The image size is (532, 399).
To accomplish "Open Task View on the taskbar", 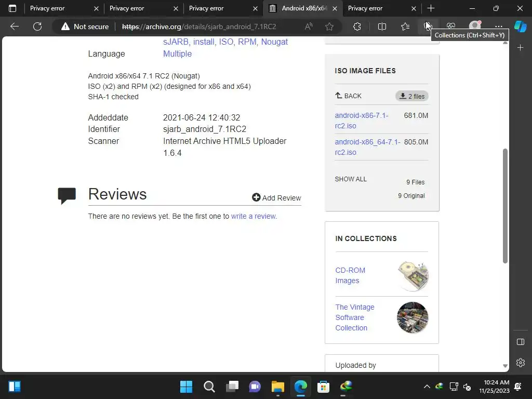I will 232,387.
